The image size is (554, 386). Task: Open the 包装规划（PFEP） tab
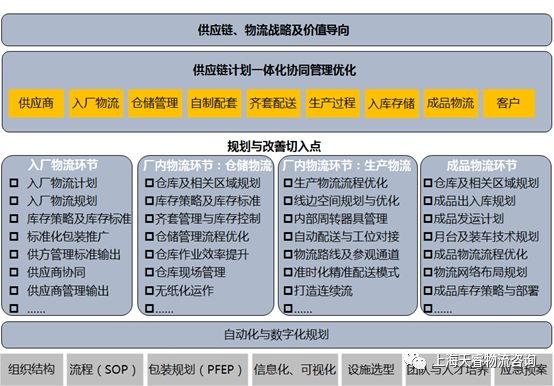[x=198, y=369]
